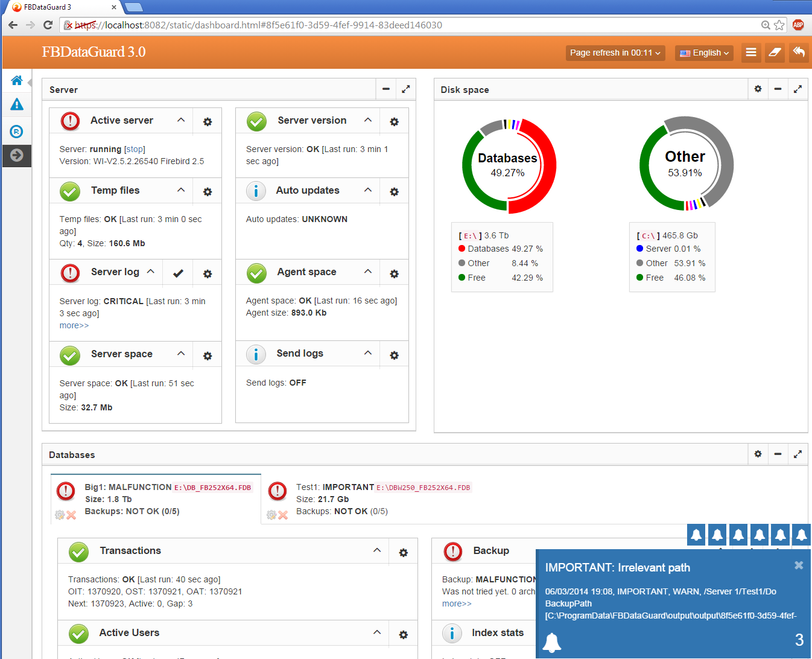
Task: Maximize the Server panel
Action: [406, 89]
